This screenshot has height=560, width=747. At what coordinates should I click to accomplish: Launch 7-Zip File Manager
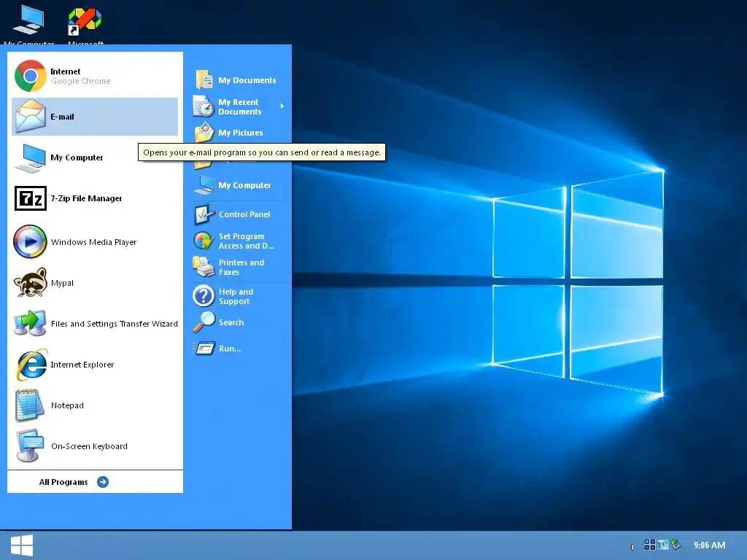click(x=95, y=198)
